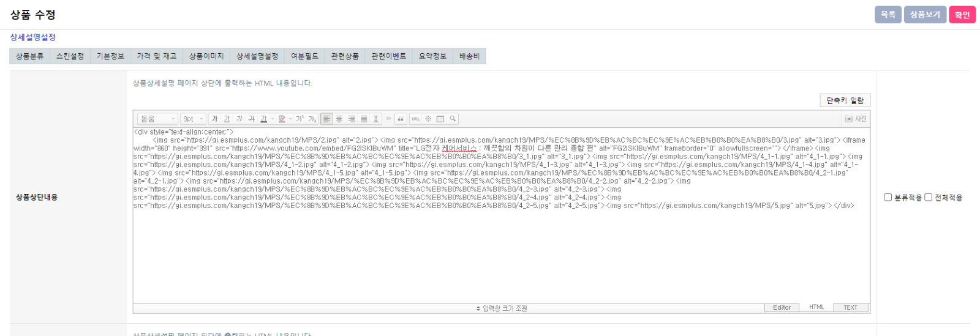Open the 돋움 font family dropdown
The width and height of the screenshot is (980, 336).
pos(157,119)
